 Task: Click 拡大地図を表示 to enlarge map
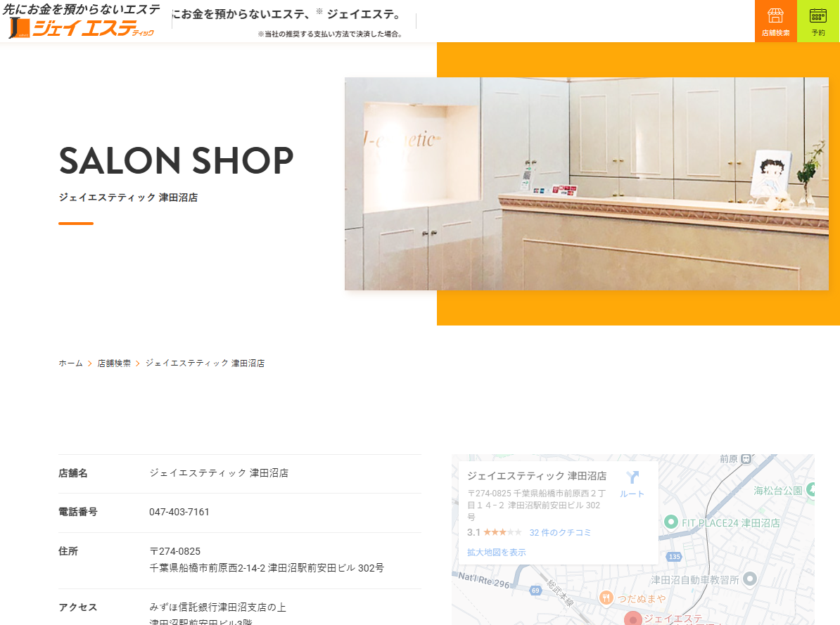496,552
